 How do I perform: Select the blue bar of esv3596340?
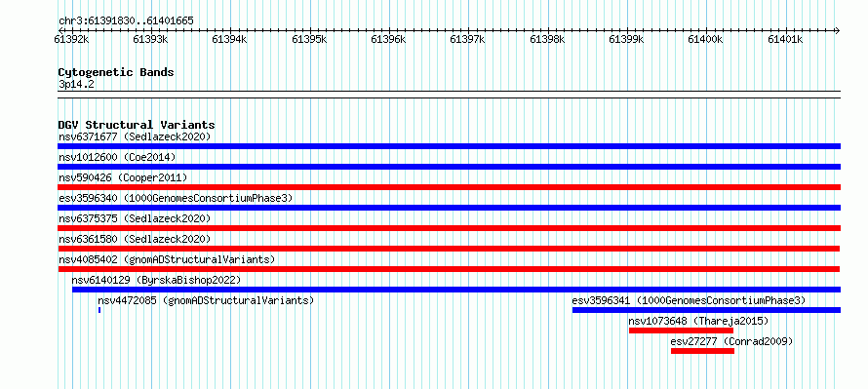coord(449,208)
